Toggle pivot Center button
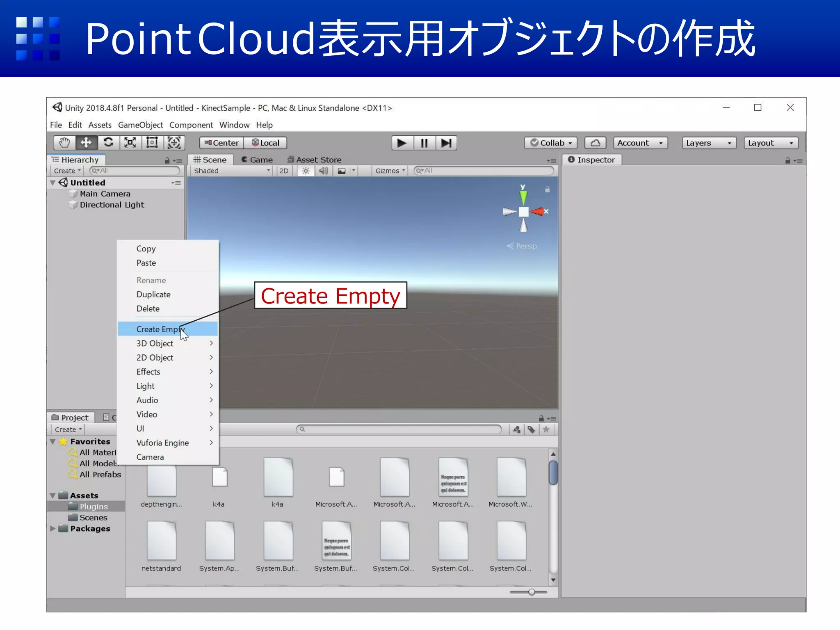 221,143
